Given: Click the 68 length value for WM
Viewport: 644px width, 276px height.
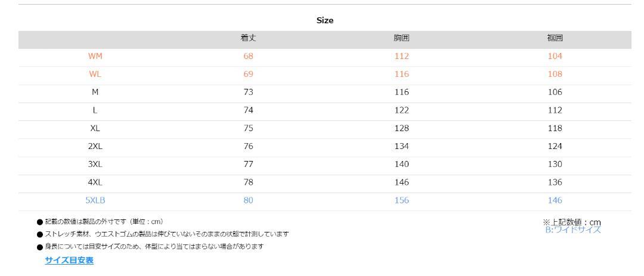Looking at the screenshot, I should pyautogui.click(x=249, y=56).
